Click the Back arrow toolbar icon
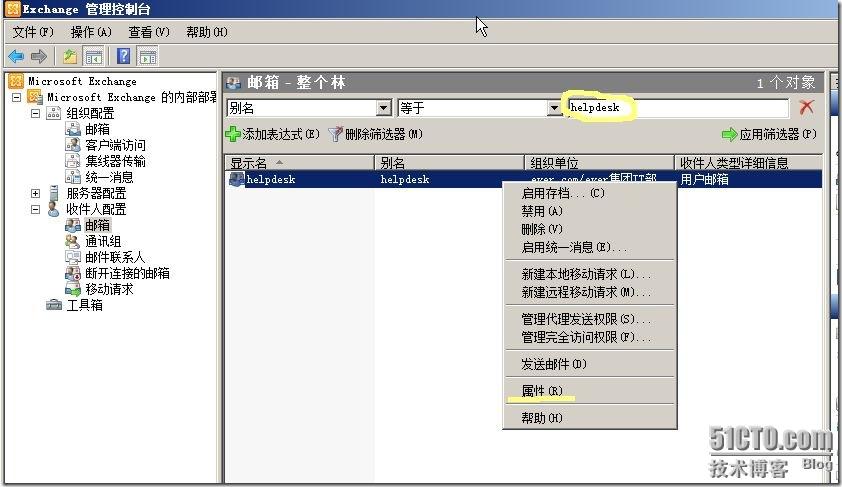Viewport: 842px width, 487px height. 16,56
